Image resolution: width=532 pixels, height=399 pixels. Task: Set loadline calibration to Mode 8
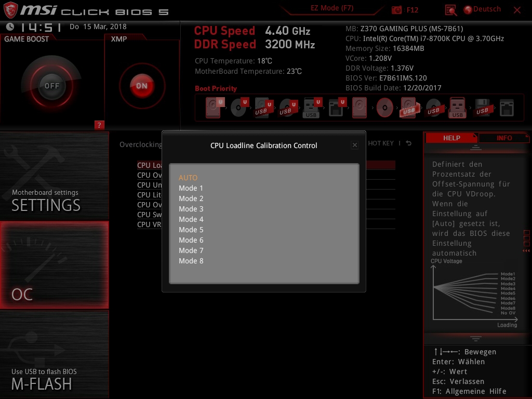tap(191, 261)
